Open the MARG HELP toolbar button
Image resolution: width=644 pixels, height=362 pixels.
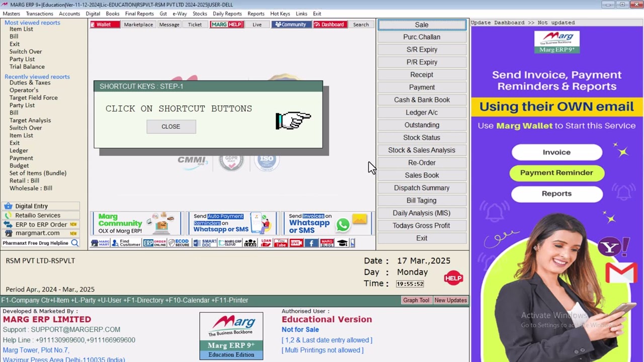226,25
